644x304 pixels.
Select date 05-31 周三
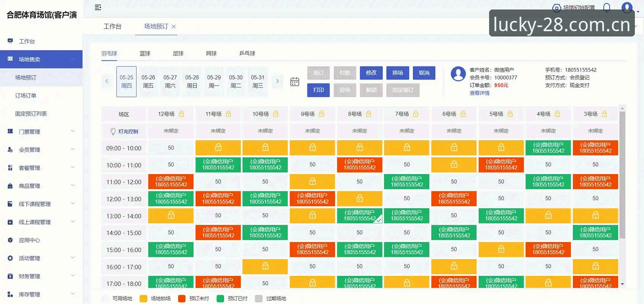(258, 81)
